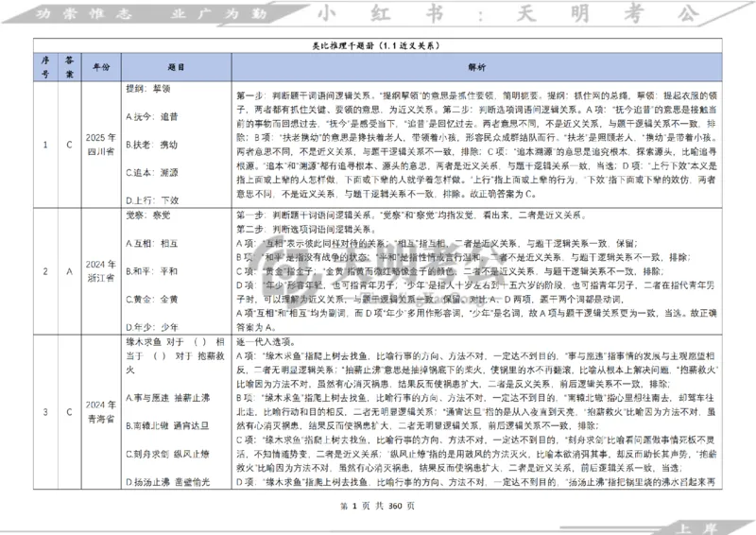Click the line beginning "B项："和平"是指没有战争"
The image size is (756, 535).
click(463, 258)
